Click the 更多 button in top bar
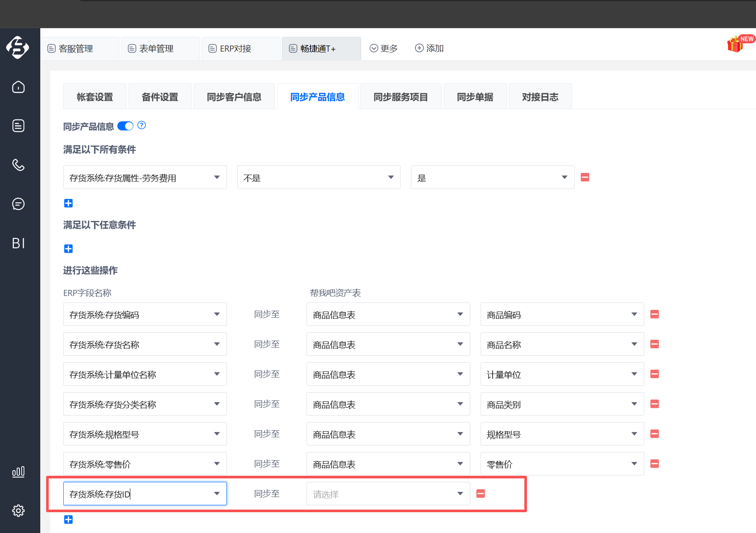 click(x=384, y=49)
